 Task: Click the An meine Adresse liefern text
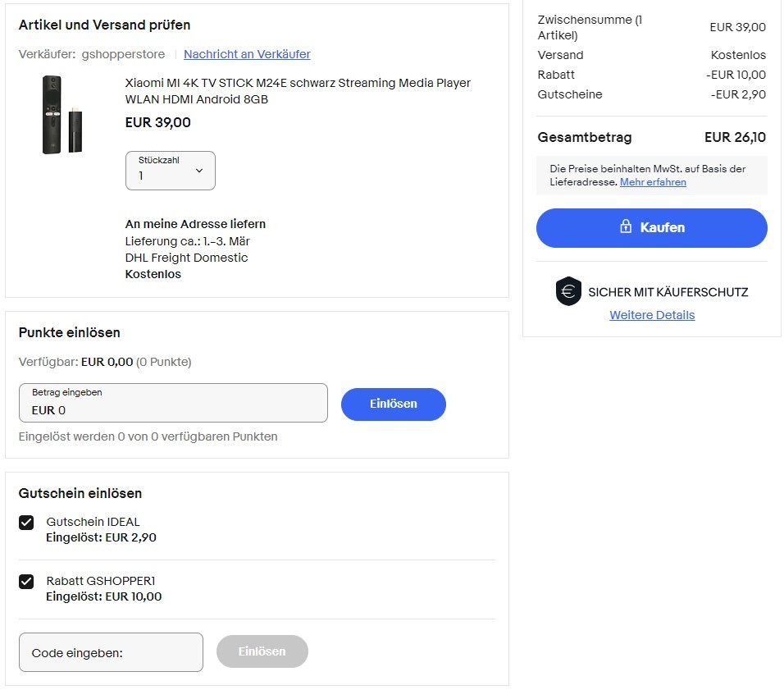coord(195,224)
